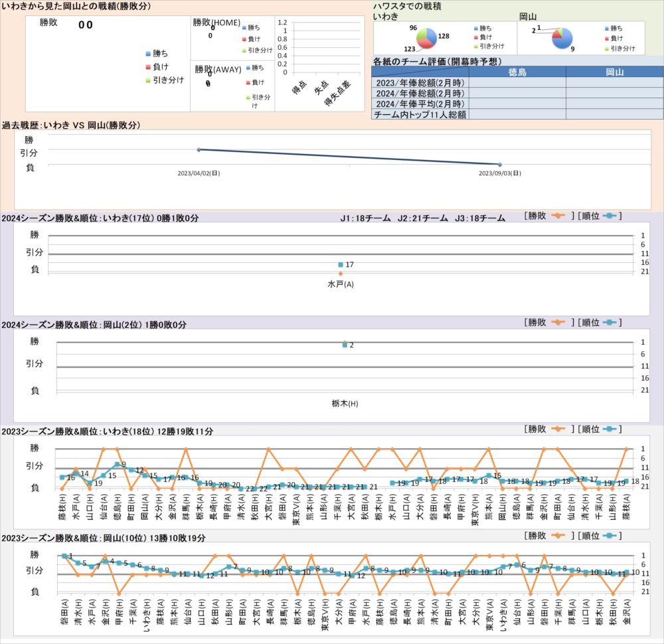Select the いわき pie chart under ハワスタでの戦積
Viewport: 664px width, 644px height.
pyautogui.click(x=426, y=38)
